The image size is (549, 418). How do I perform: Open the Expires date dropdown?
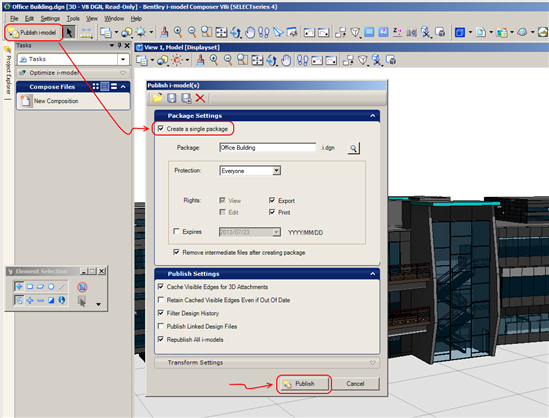[277, 232]
